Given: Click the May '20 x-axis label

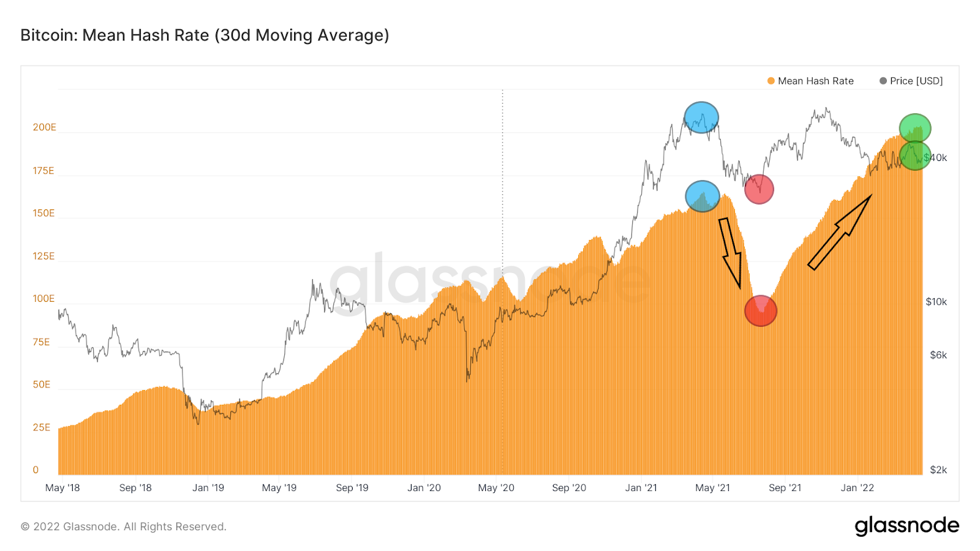Looking at the screenshot, I should coord(496,488).
